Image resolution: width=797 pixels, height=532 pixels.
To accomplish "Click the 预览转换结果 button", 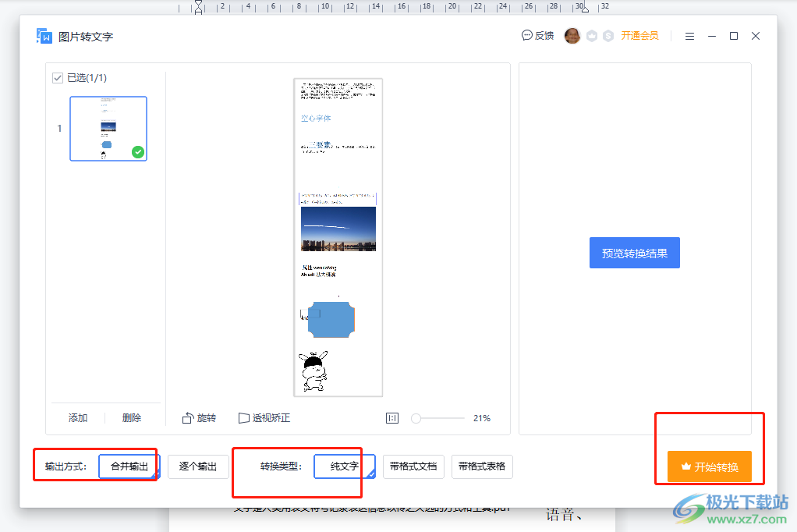I will point(634,253).
